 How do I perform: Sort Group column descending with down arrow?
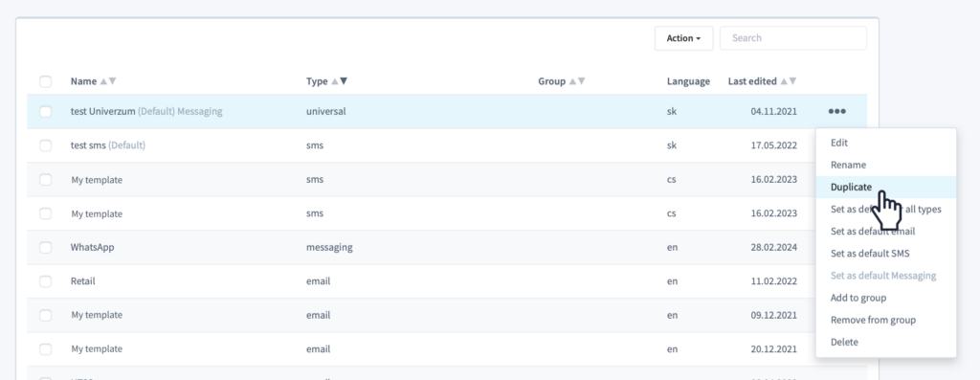click(581, 81)
